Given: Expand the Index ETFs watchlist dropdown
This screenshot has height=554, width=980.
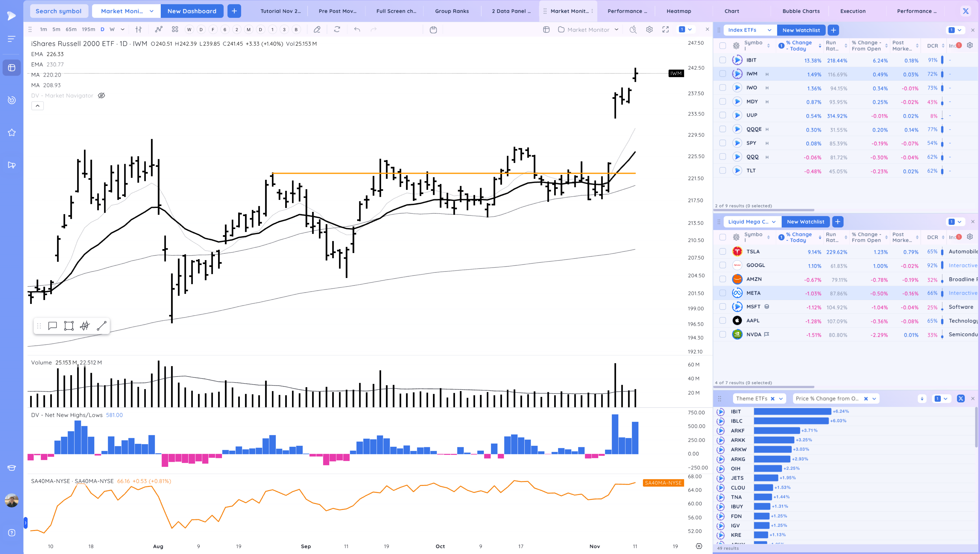Looking at the screenshot, I should 769,30.
